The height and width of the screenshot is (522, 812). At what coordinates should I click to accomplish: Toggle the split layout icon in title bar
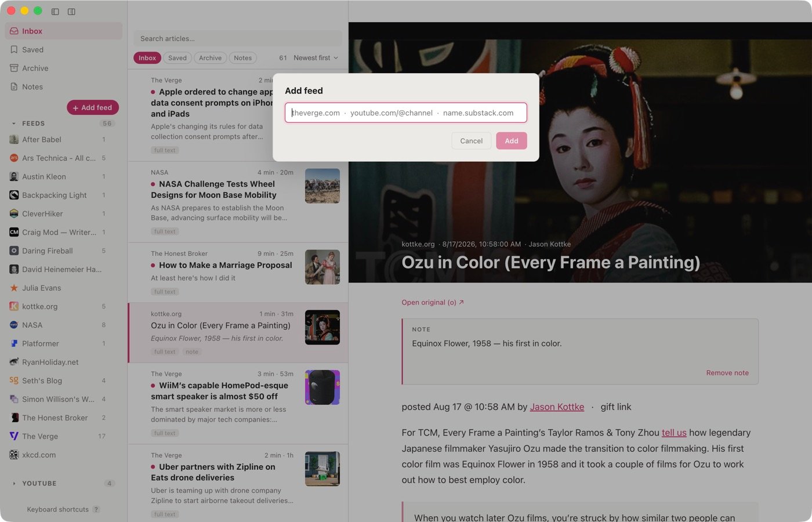[x=71, y=12]
